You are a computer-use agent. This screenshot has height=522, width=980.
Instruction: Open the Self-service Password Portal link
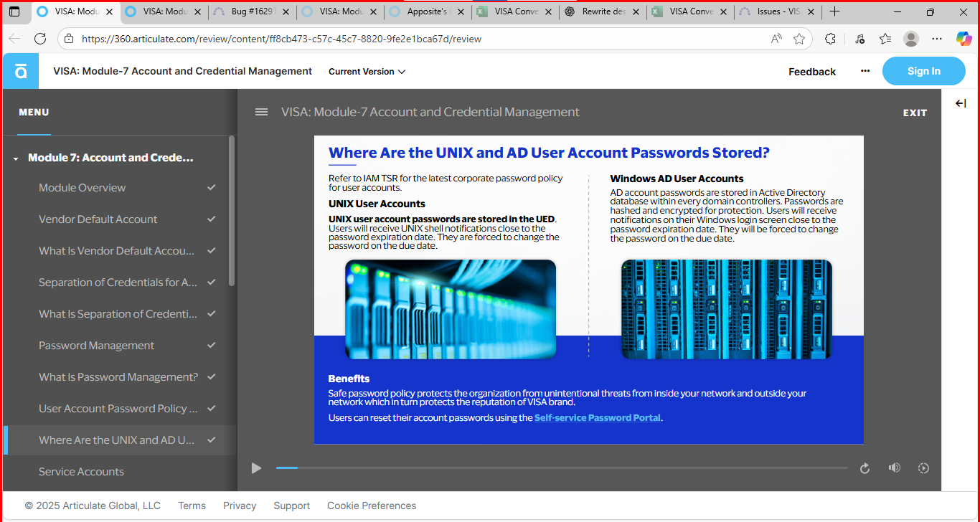[x=598, y=417]
